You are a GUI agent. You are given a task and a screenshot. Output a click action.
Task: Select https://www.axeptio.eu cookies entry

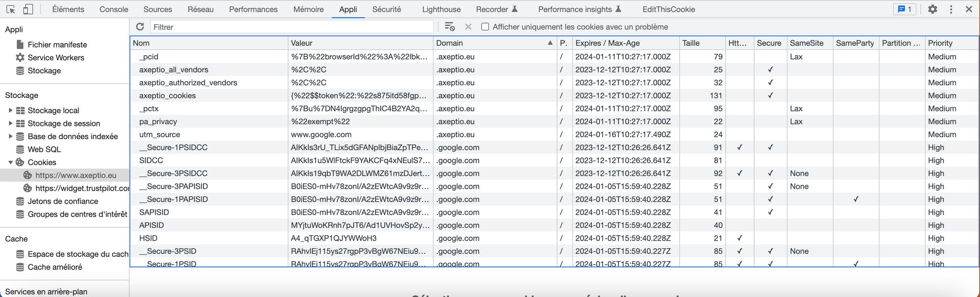(x=65, y=175)
